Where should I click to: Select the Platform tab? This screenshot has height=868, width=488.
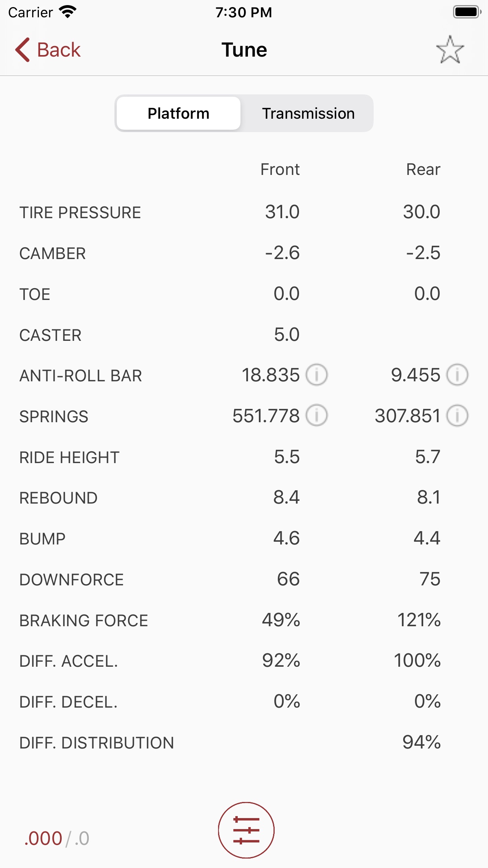point(178,113)
